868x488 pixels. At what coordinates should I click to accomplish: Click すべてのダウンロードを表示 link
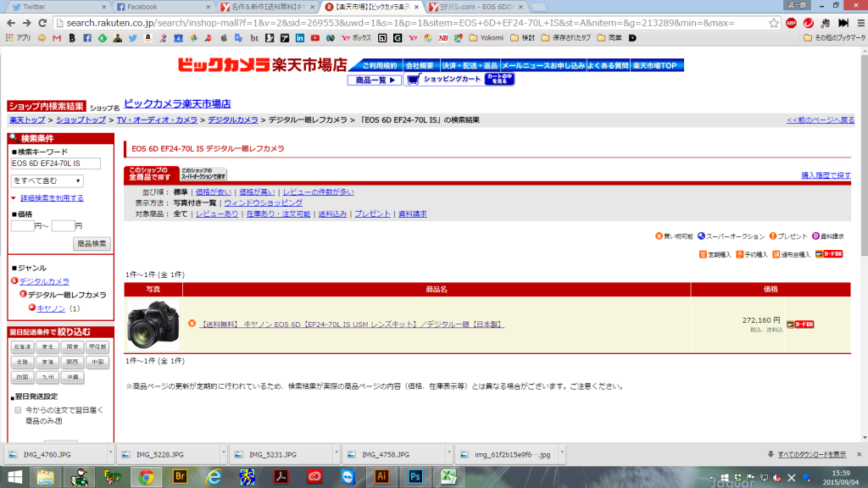(x=811, y=454)
